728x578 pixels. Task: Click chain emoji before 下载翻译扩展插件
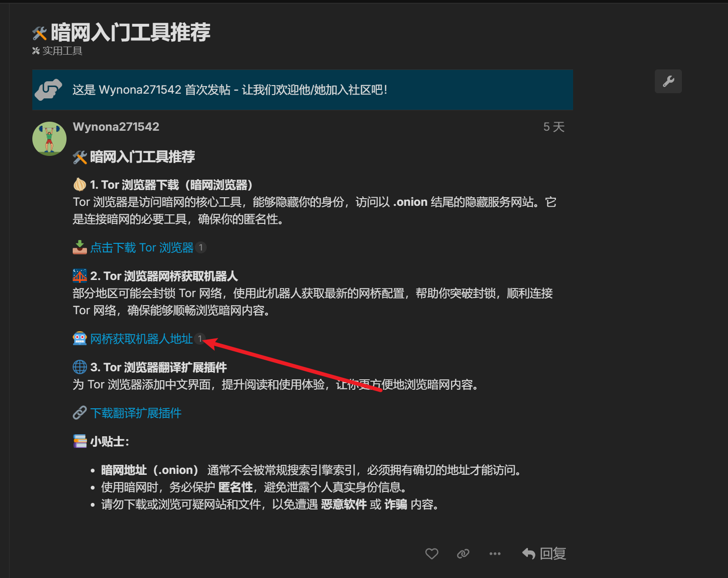click(80, 413)
